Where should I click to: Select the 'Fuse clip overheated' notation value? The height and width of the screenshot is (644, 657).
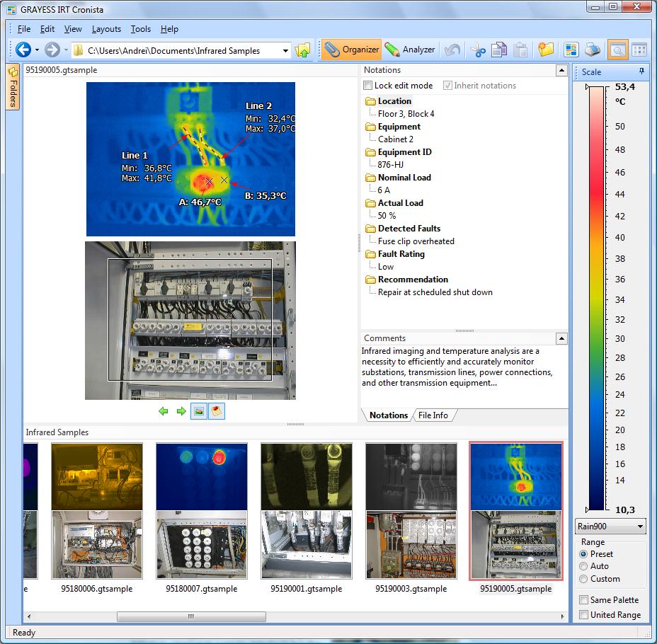point(416,241)
